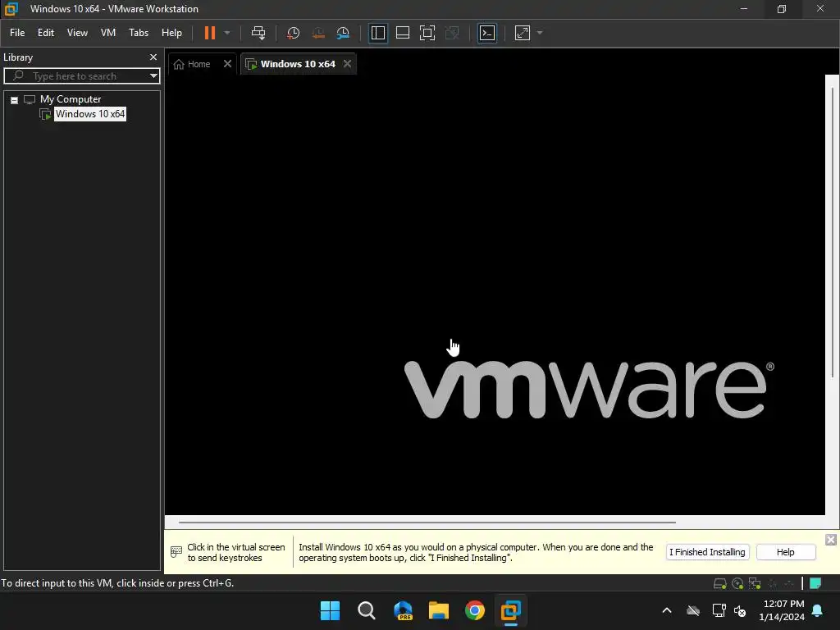Screen dimensions: 840x630
Task: Click the stretch guest display icon
Action: point(523,33)
